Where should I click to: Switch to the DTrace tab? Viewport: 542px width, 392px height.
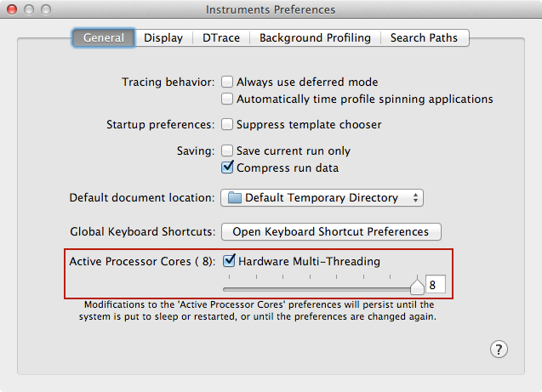coord(221,37)
